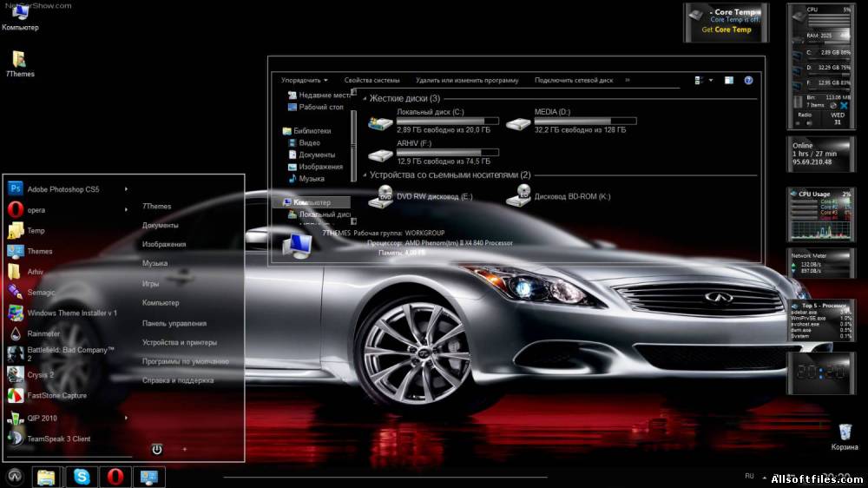Open 7Themes user folder link in Start menu
The image size is (868, 488).
click(x=156, y=206)
